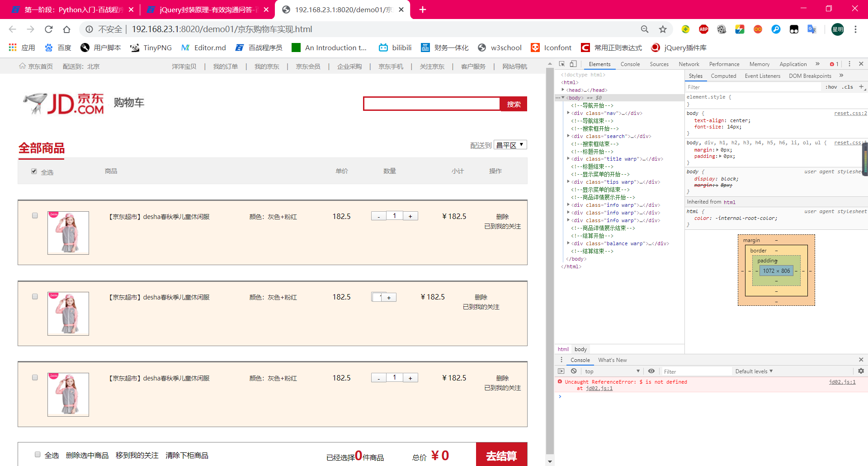Open console settings gear

point(861,371)
